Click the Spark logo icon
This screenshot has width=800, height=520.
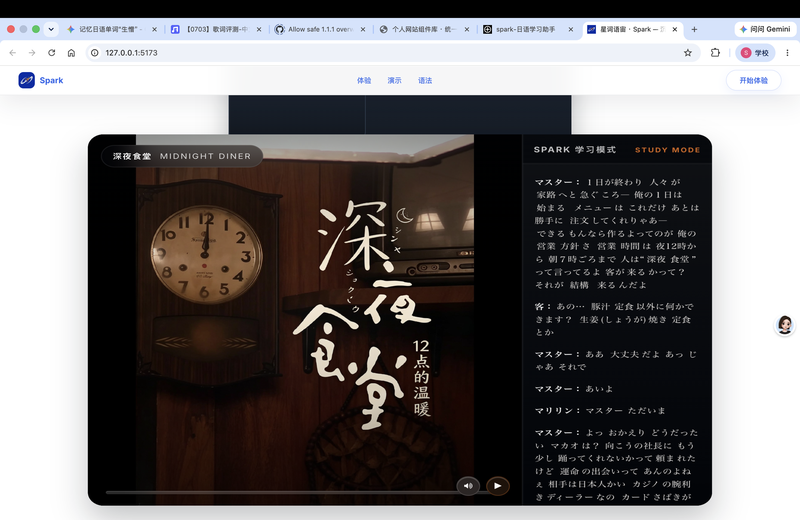tap(27, 80)
